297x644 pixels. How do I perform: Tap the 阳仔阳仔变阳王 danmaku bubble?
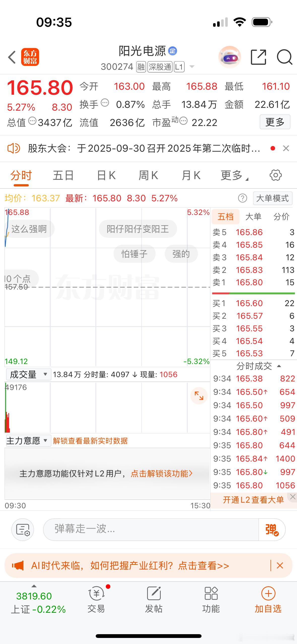click(x=138, y=229)
